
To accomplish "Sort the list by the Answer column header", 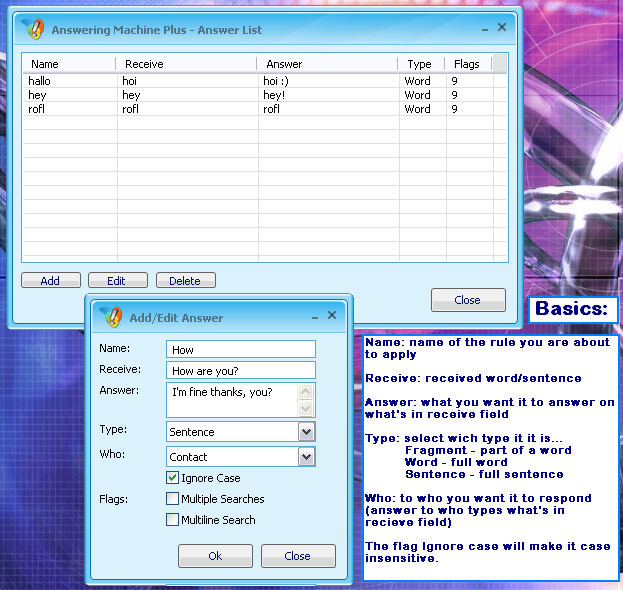I will coord(327,64).
